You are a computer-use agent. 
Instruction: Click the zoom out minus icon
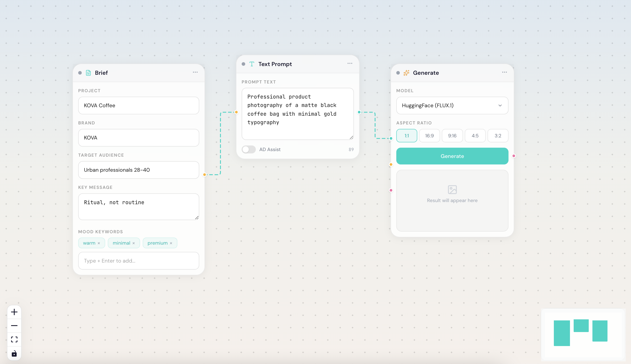[x=14, y=326]
